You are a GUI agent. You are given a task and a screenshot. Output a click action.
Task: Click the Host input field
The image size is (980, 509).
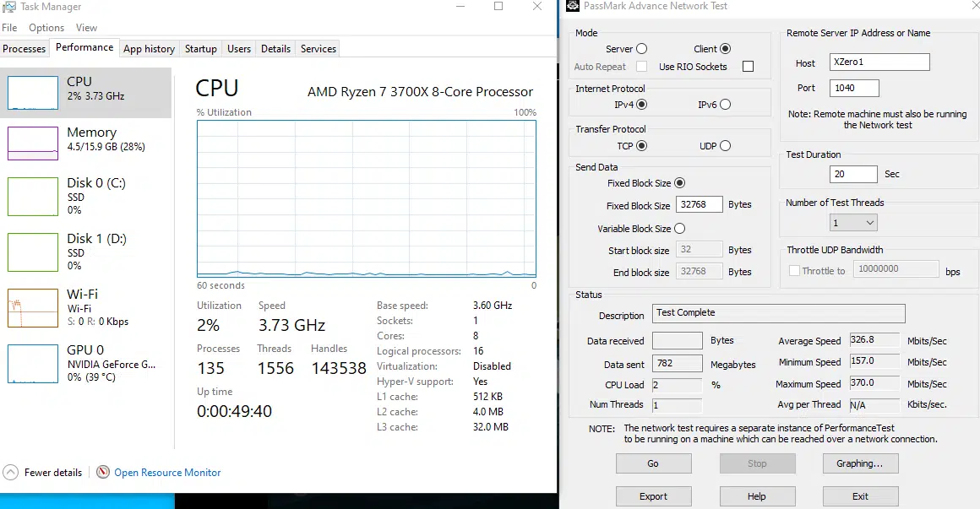point(879,62)
